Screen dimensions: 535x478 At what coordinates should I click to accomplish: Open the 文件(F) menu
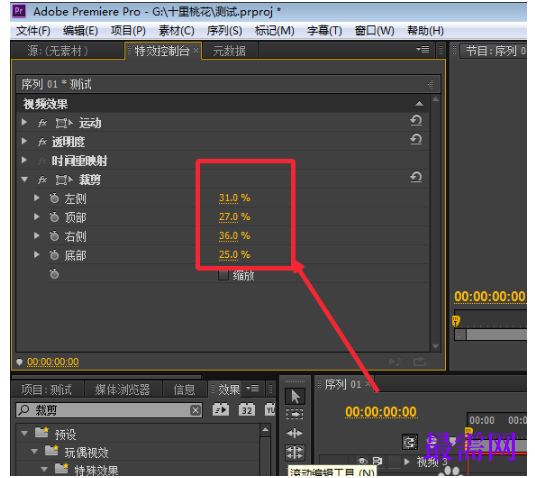(33, 31)
